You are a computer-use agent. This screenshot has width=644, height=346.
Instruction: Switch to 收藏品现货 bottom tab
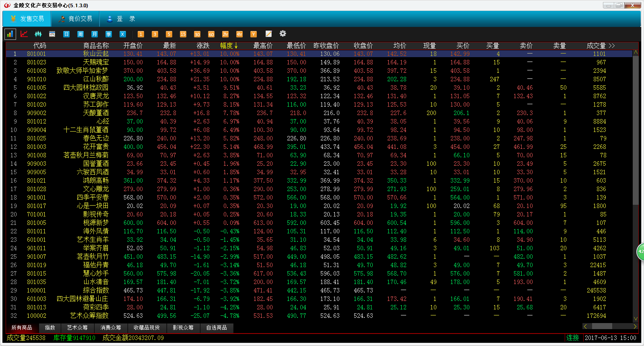coord(147,328)
